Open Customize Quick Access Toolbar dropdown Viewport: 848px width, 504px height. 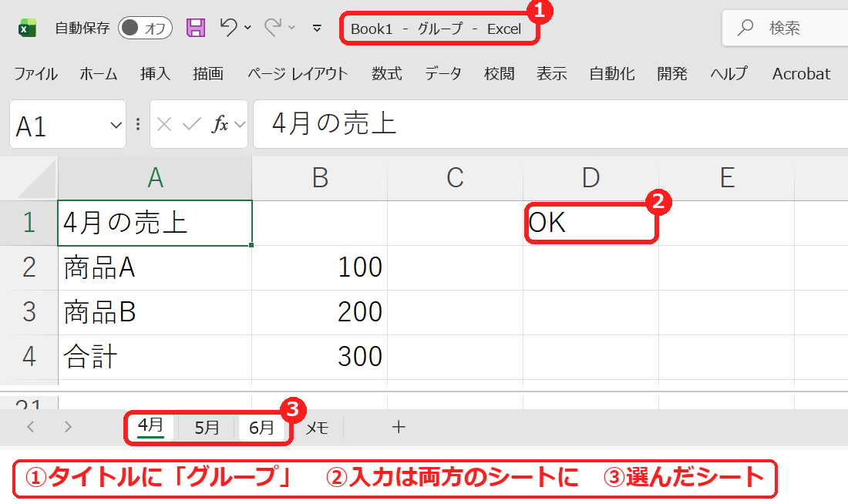pos(317,28)
